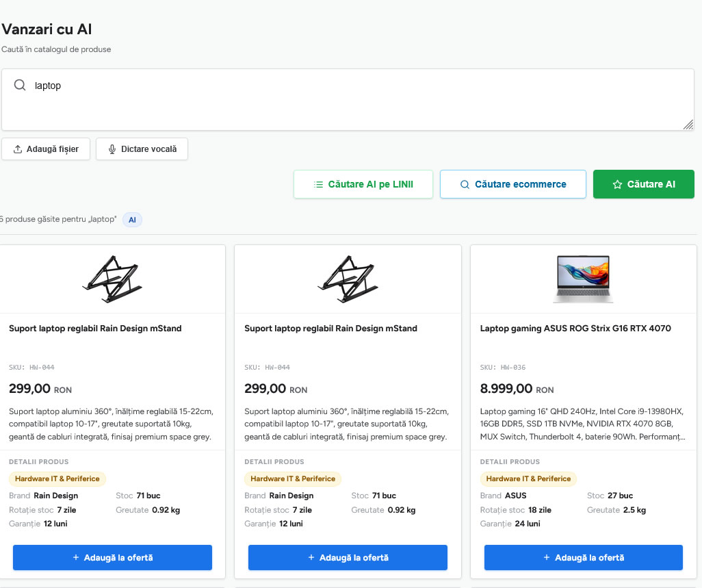The width and height of the screenshot is (702, 588).
Task: Click the first card's 299,00 RON price
Action: point(40,389)
